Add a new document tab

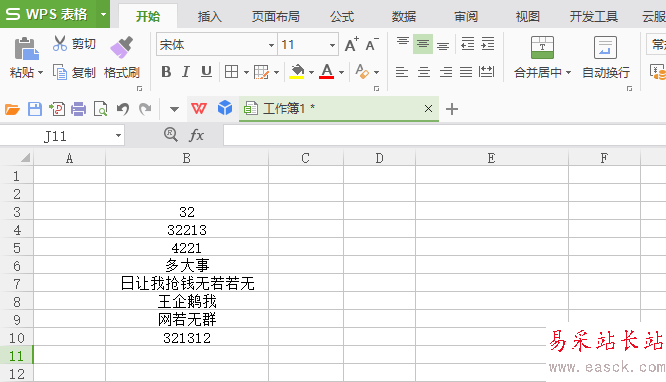pyautogui.click(x=452, y=109)
